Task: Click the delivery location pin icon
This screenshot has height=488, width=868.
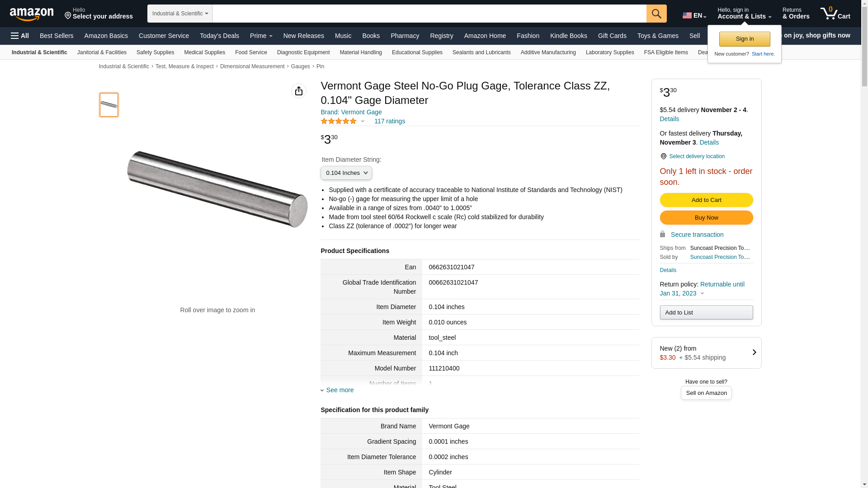Action: click(x=663, y=156)
